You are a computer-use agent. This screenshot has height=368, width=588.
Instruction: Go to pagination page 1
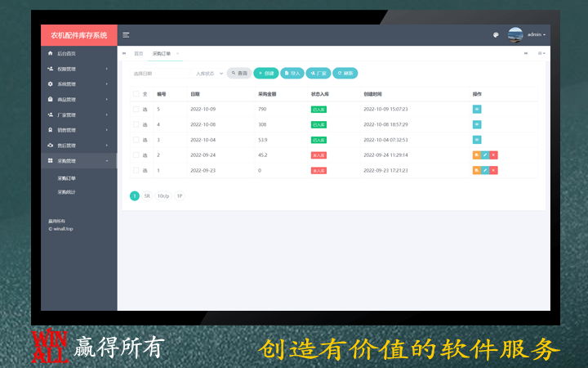point(135,196)
